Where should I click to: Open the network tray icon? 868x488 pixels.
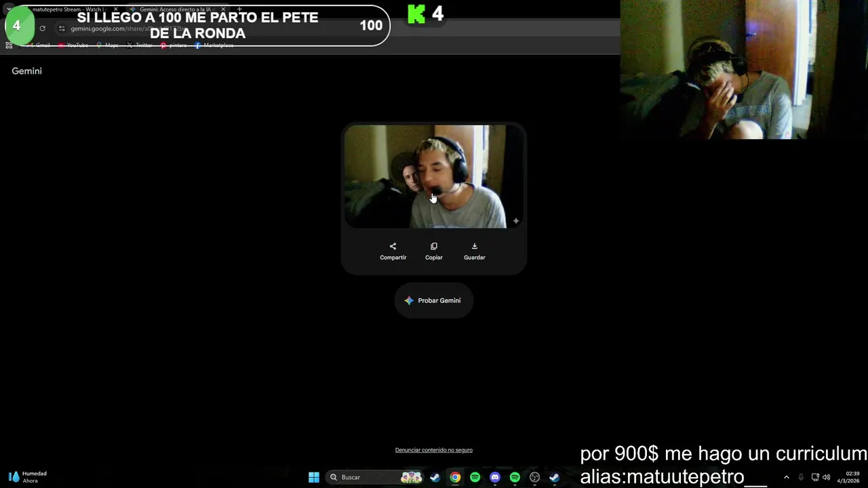point(815,477)
